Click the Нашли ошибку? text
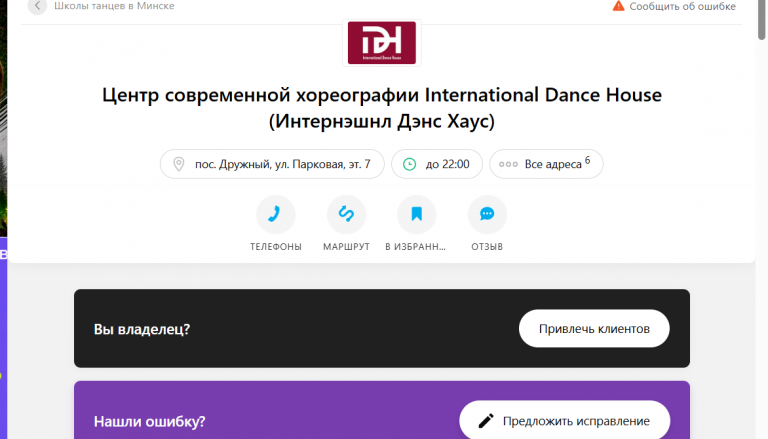The image size is (768, 439). pos(149,421)
